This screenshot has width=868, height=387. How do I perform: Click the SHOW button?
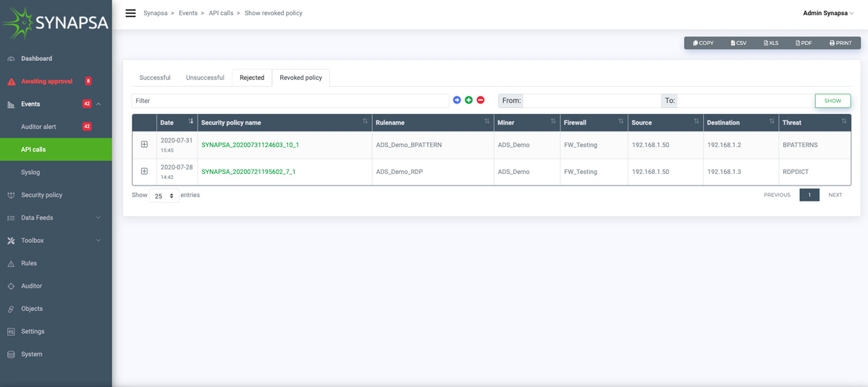(x=833, y=101)
